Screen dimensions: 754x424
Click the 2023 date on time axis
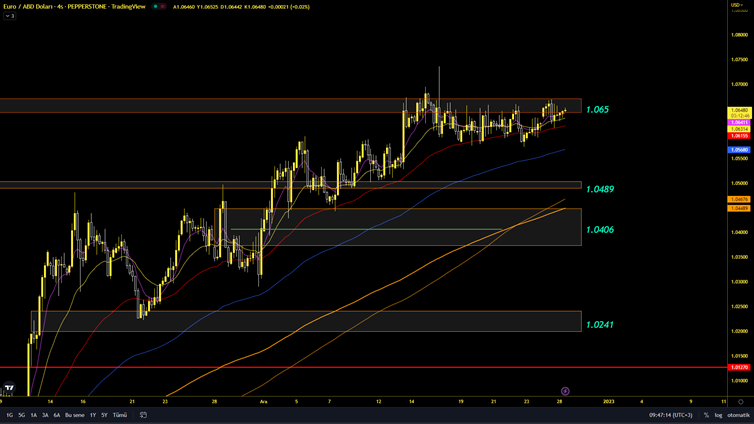(x=608, y=401)
